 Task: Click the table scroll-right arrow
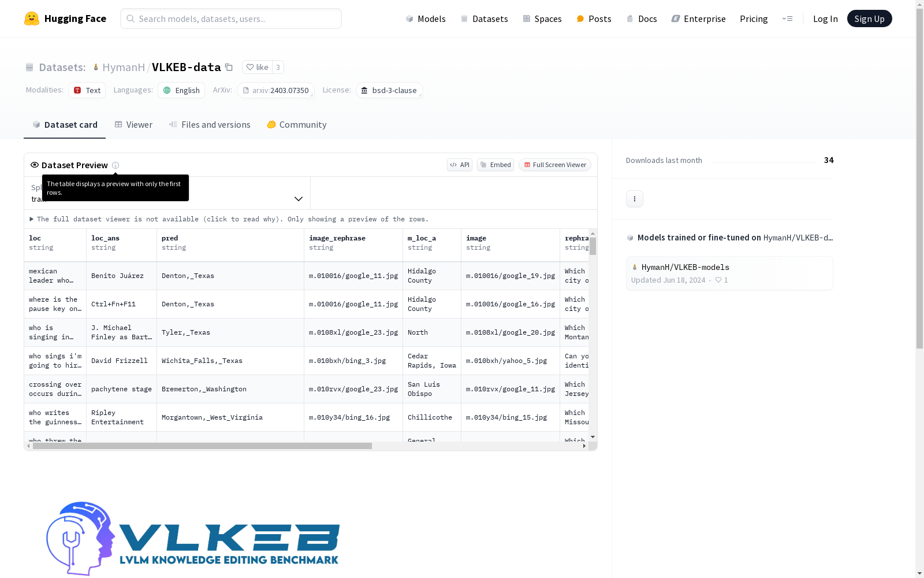pos(584,446)
